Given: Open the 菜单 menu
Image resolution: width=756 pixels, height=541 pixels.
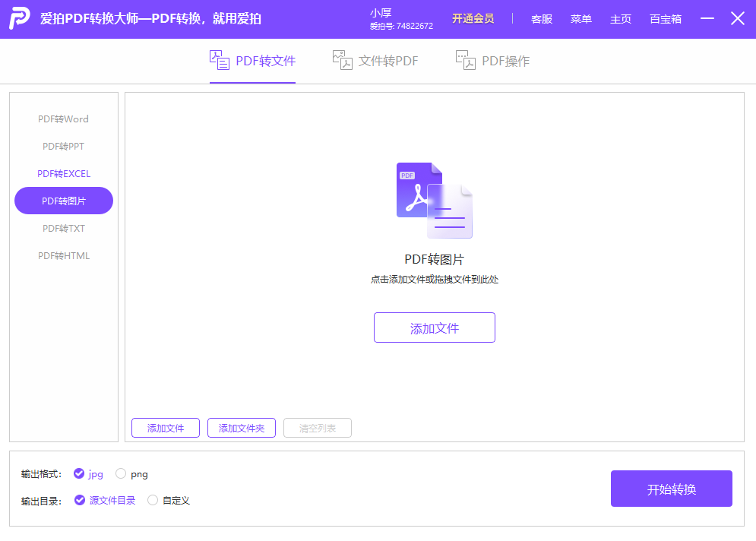Looking at the screenshot, I should 581,19.
